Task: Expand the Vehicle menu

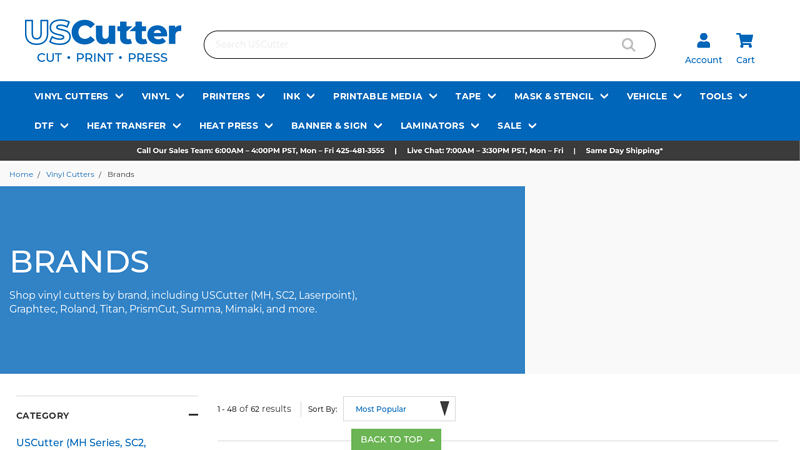Action: [654, 96]
